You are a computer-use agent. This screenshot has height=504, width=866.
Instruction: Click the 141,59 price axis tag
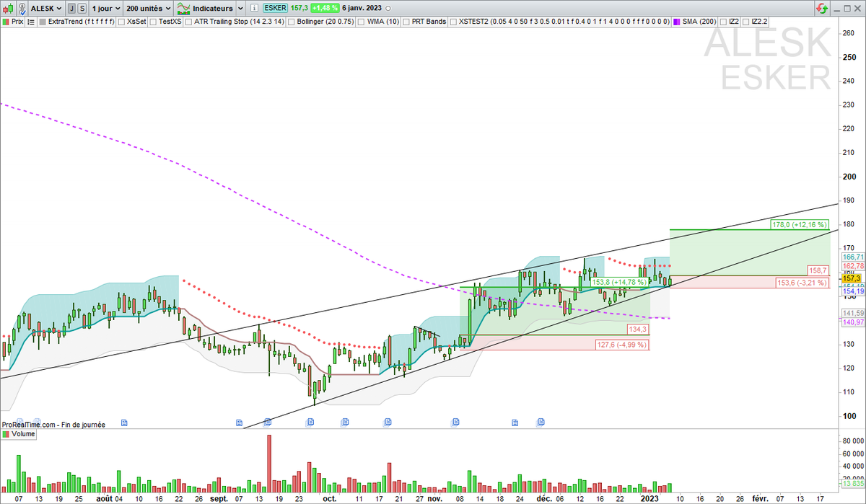tap(853, 313)
